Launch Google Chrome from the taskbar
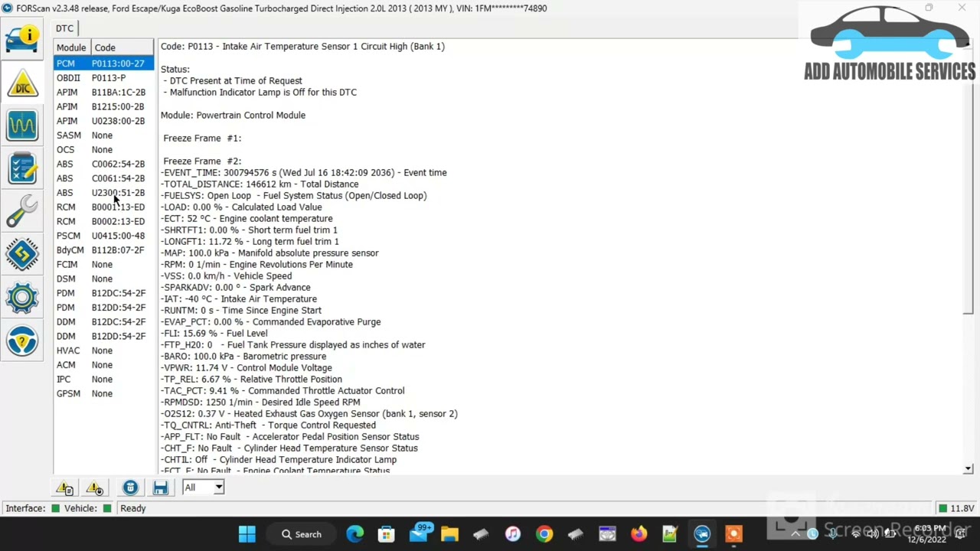980x551 pixels. coord(544,534)
